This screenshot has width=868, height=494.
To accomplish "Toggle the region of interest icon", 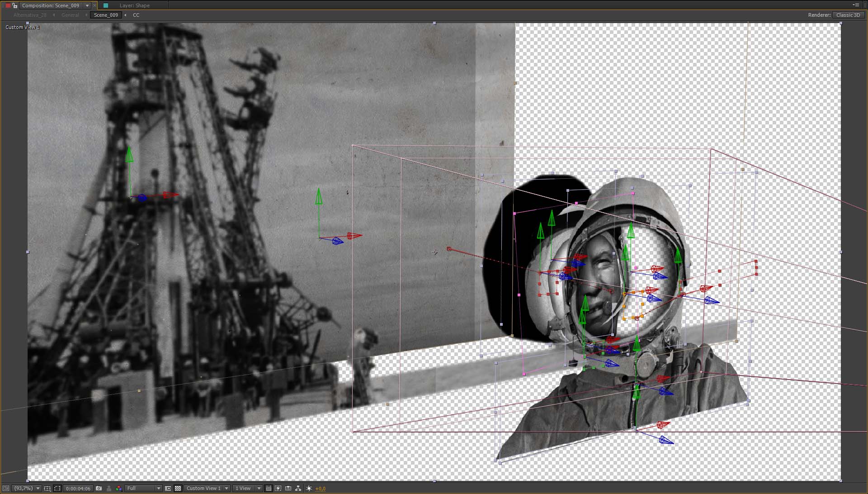I will 168,488.
